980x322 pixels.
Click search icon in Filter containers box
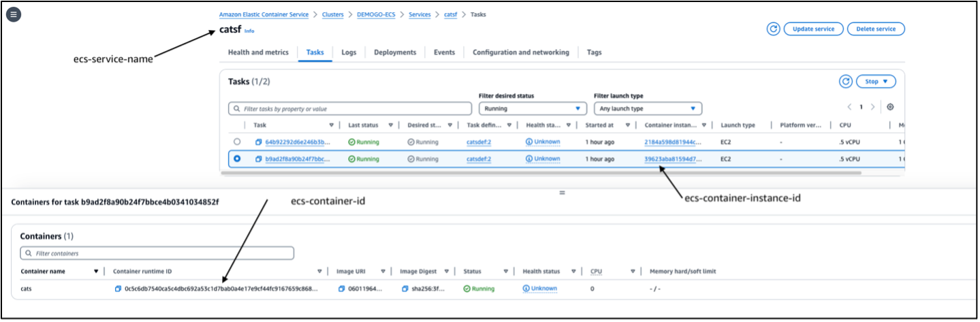pyautogui.click(x=29, y=253)
